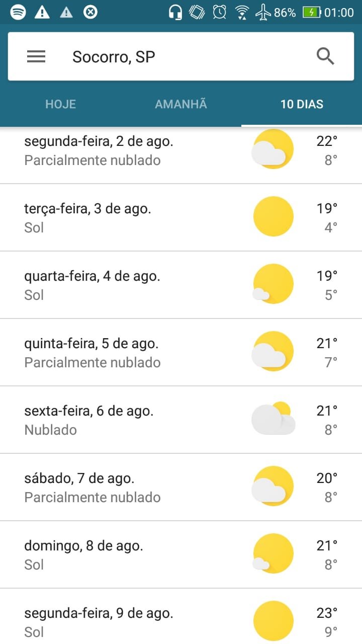Image resolution: width=362 pixels, height=644 pixels.
Task: Tap the 21° high temperature for domingo
Action: click(327, 545)
